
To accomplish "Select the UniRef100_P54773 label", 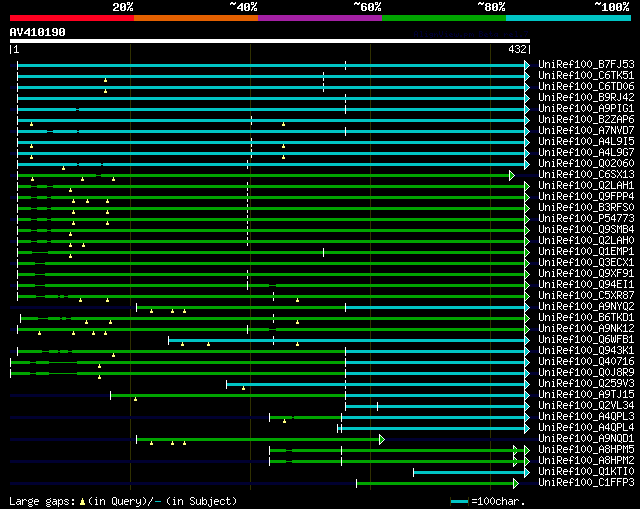I will tap(586, 219).
